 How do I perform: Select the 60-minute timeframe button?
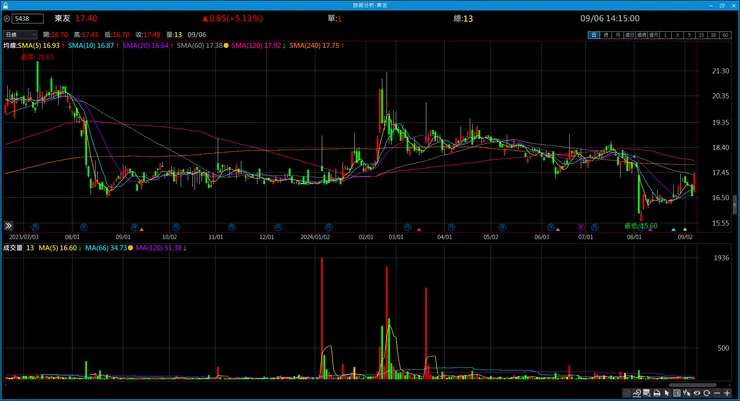click(x=725, y=35)
